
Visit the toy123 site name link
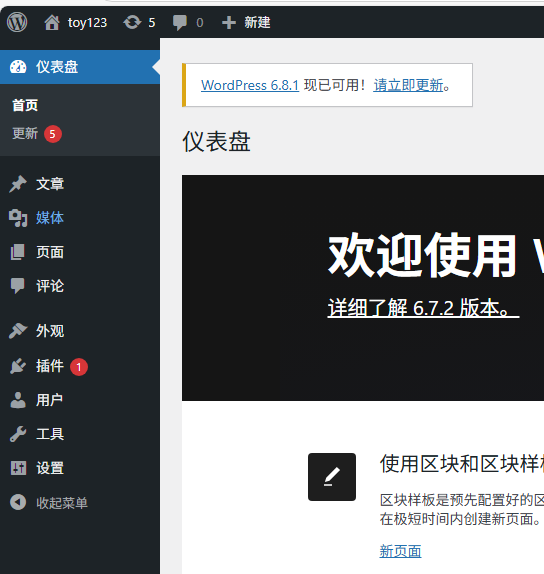[x=87, y=23]
